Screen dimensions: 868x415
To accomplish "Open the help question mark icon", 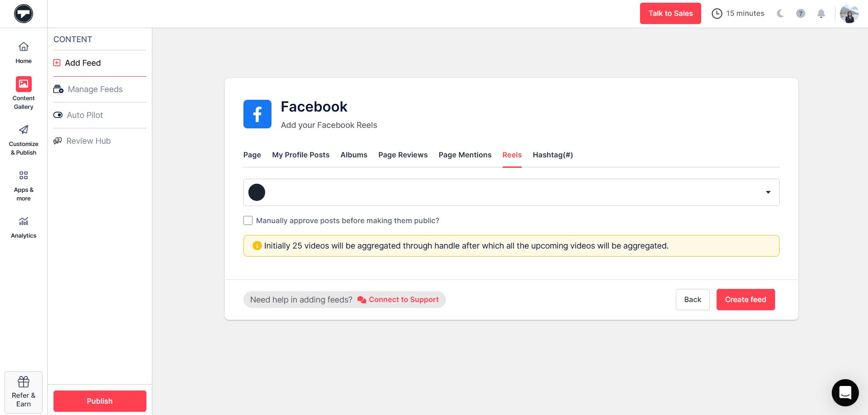I will point(800,14).
